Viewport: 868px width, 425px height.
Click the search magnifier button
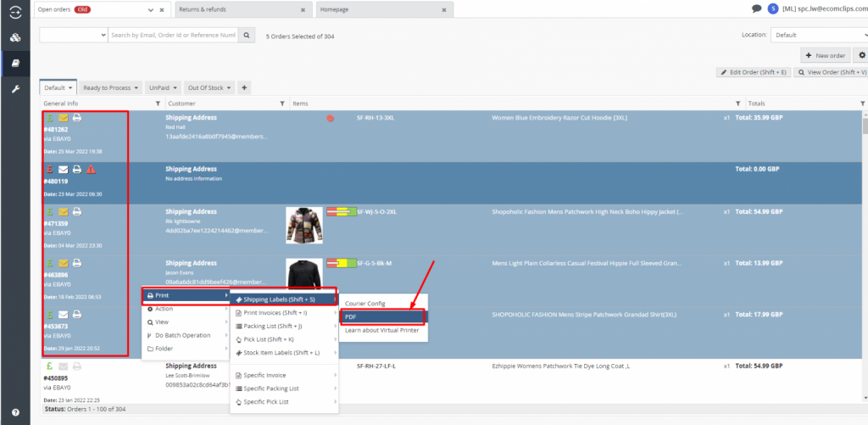pos(247,35)
